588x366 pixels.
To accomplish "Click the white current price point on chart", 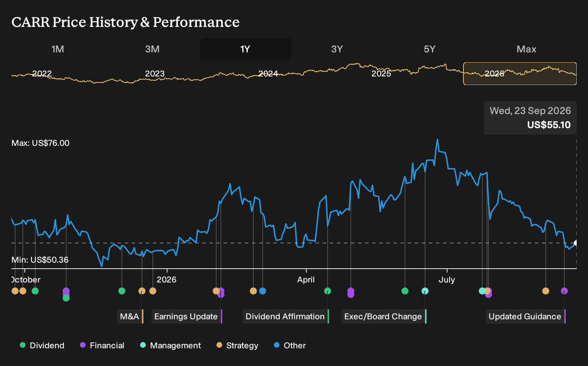I will (576, 243).
